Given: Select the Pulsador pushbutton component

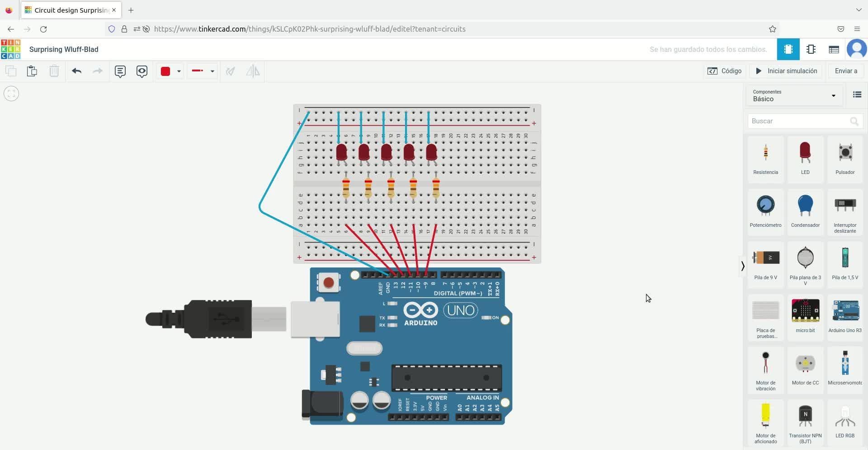Looking at the screenshot, I should (845, 159).
